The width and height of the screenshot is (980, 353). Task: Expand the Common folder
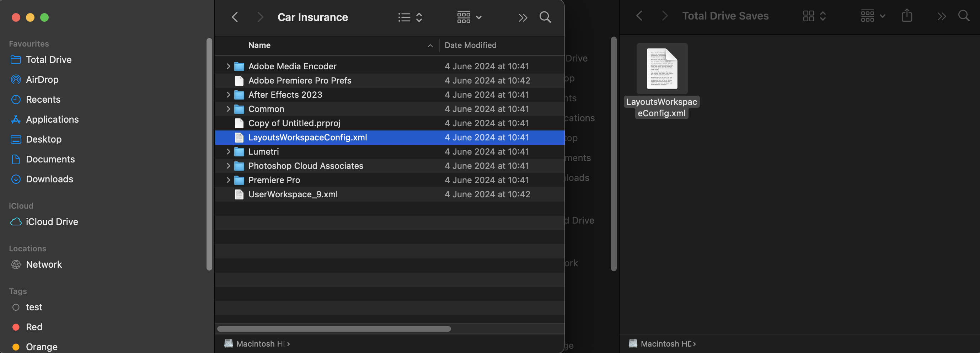point(228,109)
